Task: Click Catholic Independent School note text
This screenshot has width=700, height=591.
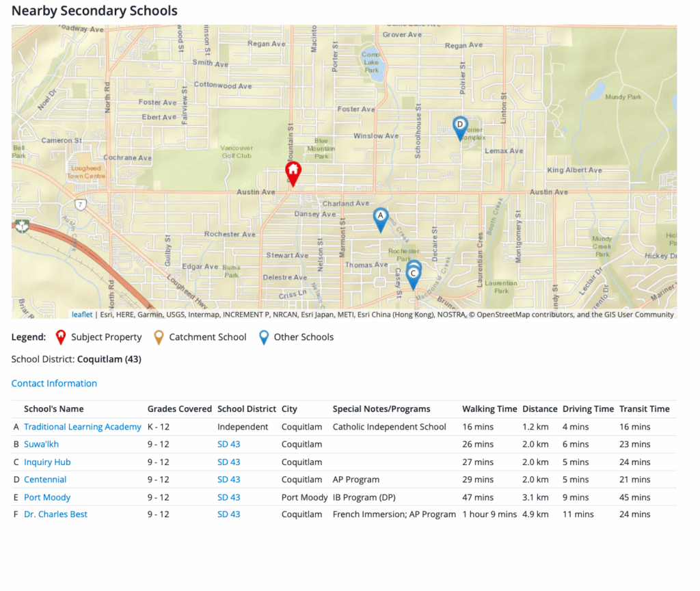Action: click(389, 427)
